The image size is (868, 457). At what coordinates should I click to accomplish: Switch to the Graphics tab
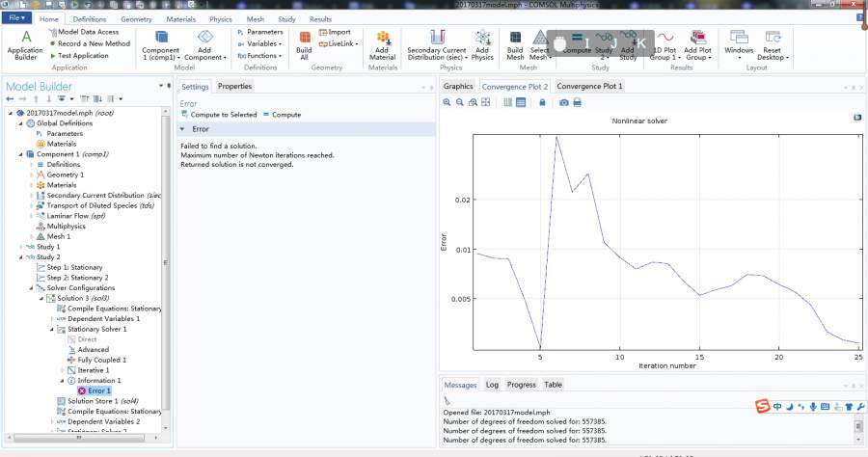(x=458, y=87)
